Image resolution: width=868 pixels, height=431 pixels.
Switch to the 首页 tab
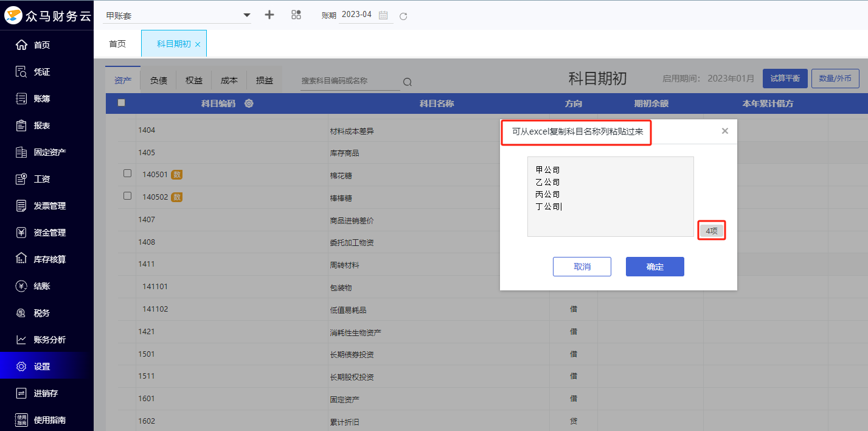(117, 44)
